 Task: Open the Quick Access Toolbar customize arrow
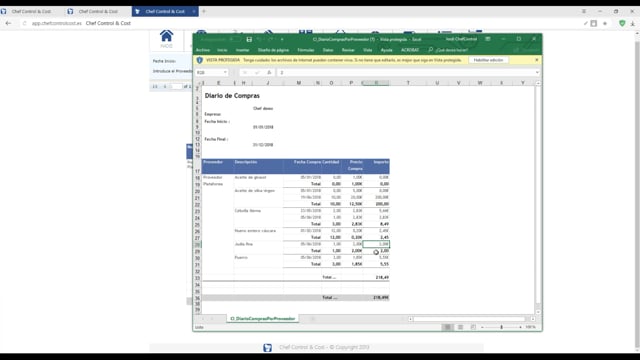pos(282,39)
